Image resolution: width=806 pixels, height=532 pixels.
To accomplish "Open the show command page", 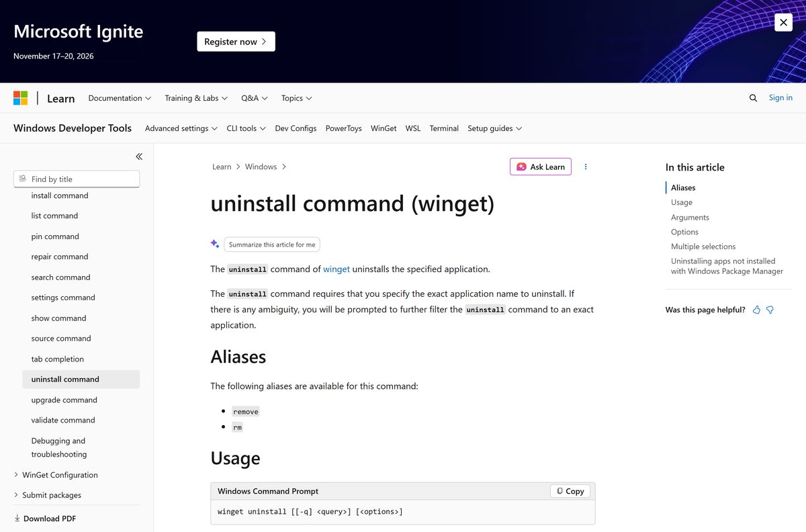I will [x=58, y=318].
